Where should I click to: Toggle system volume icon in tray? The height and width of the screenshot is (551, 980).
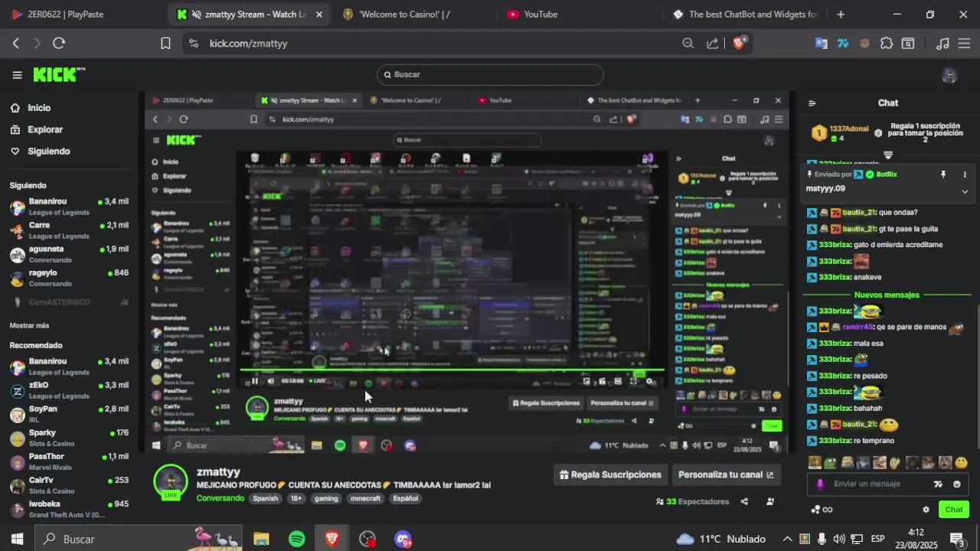pos(838,539)
